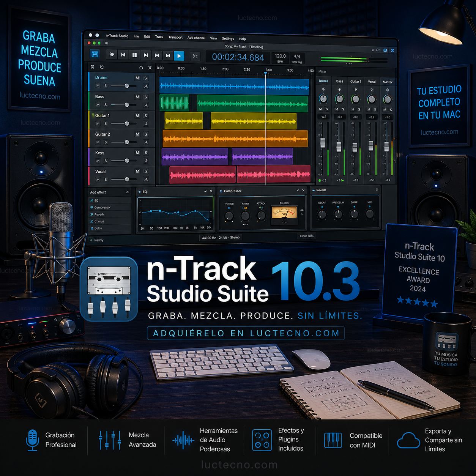Close the Add effect panel

pos(128,192)
